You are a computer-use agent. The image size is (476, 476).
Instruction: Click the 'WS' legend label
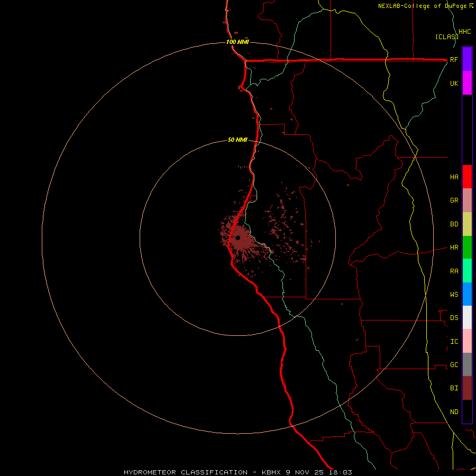point(454,294)
